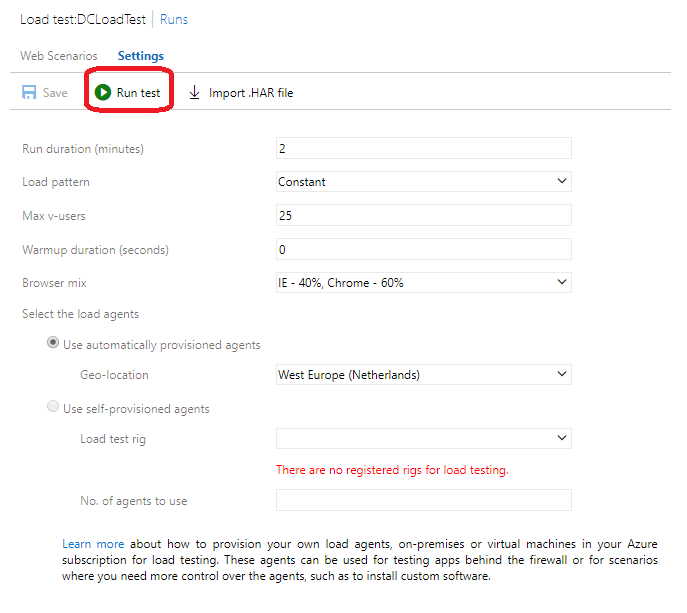The width and height of the screenshot is (687, 613).
Task: Switch to the Web Scenarios tab
Action: pos(59,56)
